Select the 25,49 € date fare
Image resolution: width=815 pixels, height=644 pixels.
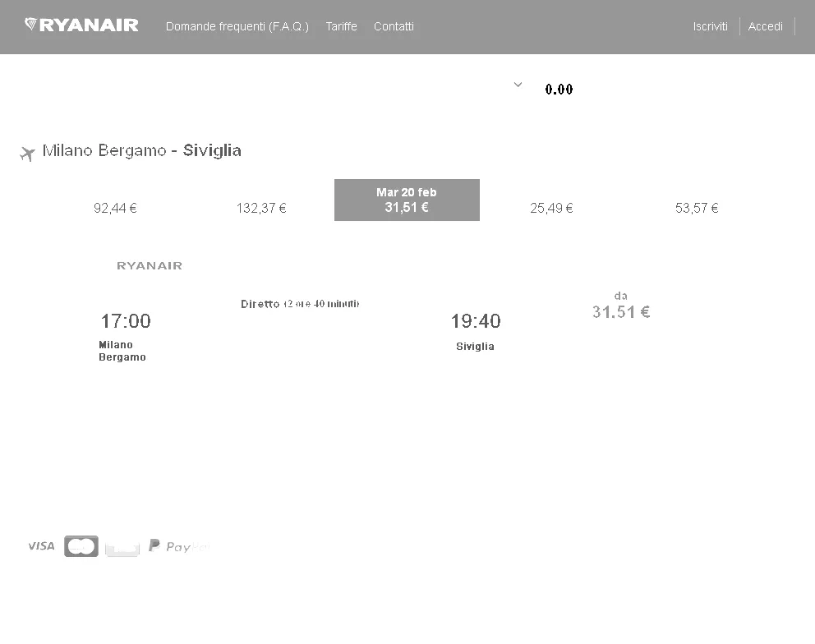pos(551,209)
